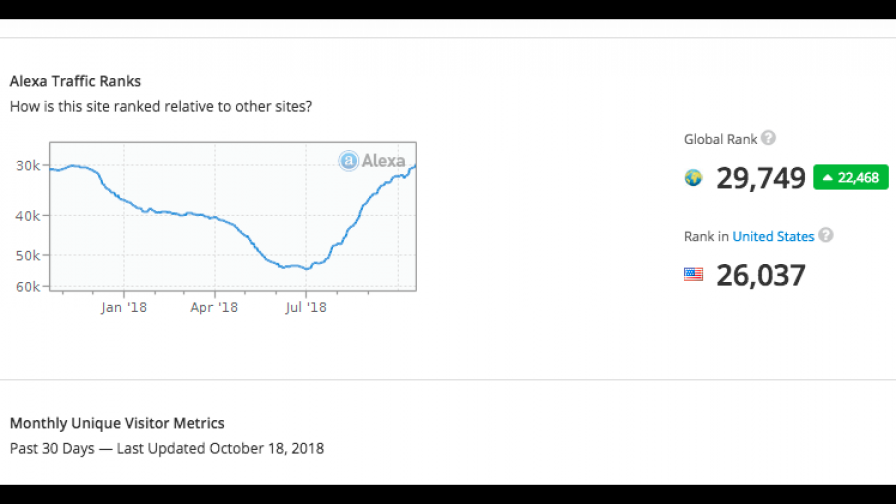Click the help icon beside United States
This screenshot has width=896, height=504.
(x=825, y=236)
